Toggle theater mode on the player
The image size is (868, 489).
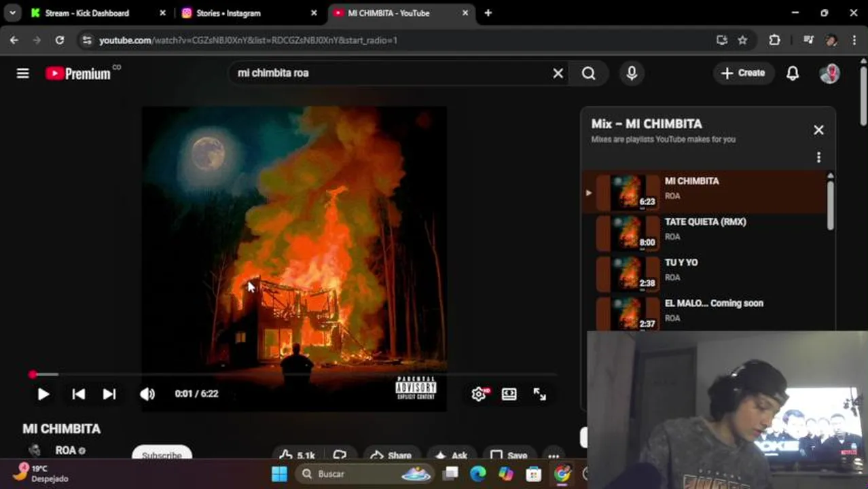pyautogui.click(x=509, y=394)
